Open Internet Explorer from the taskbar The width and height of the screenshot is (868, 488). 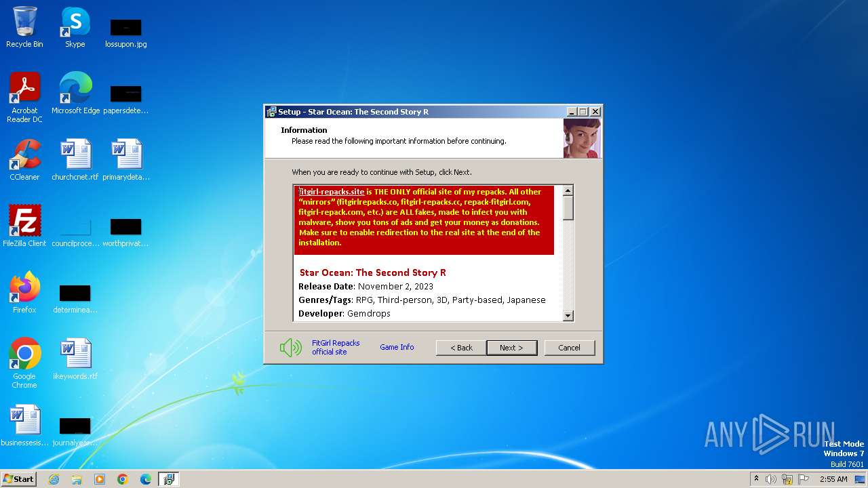point(54,479)
